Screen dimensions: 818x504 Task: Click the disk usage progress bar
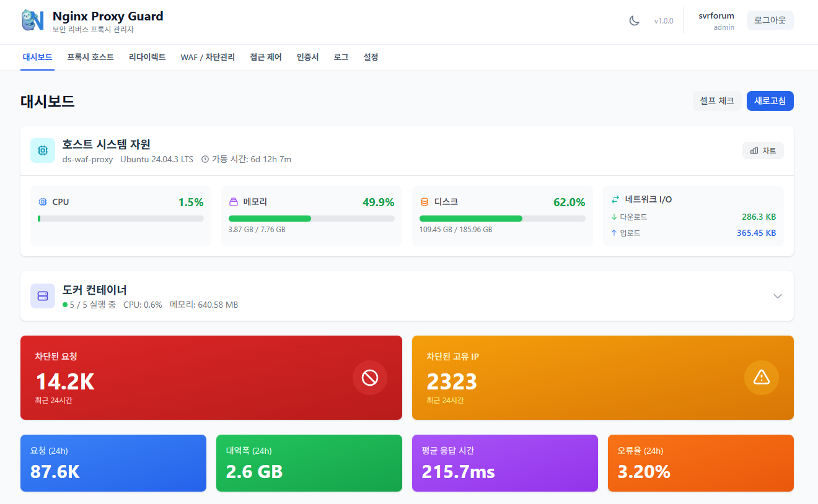(x=502, y=219)
